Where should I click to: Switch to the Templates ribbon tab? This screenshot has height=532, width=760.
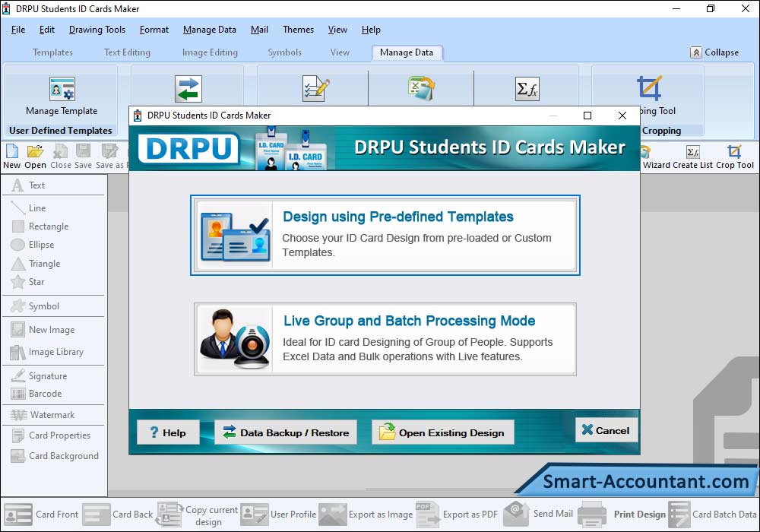pos(53,52)
